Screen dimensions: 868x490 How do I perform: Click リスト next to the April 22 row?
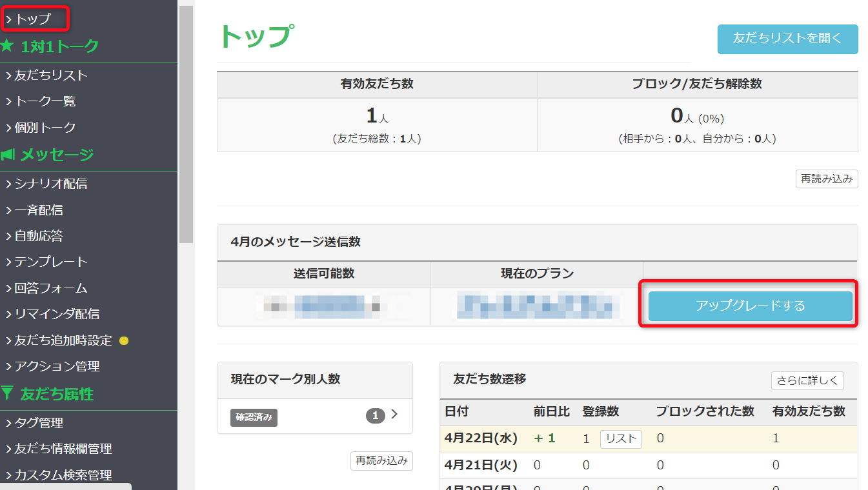(x=620, y=438)
